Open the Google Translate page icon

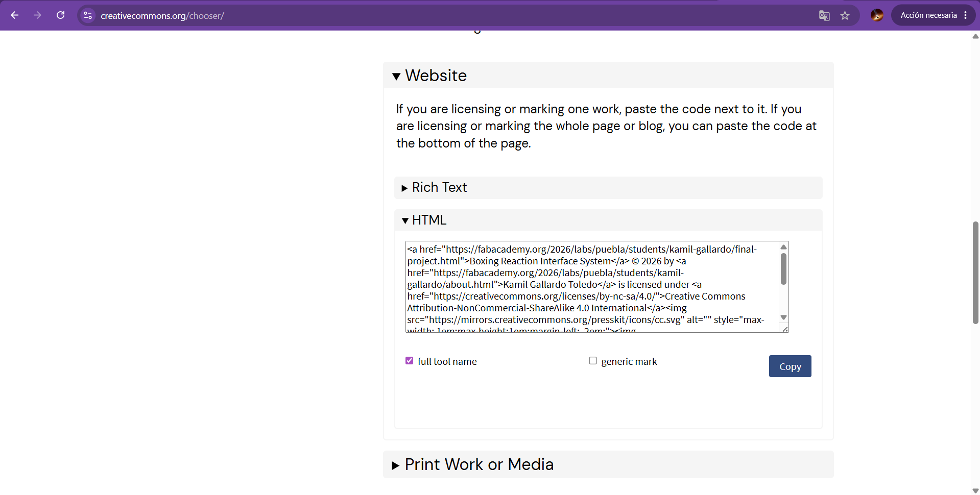[824, 15]
